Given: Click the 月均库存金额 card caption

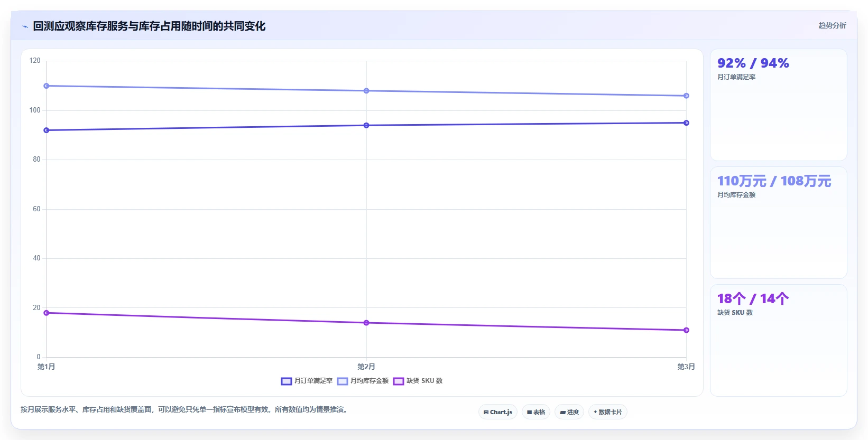Looking at the screenshot, I should coord(736,195).
